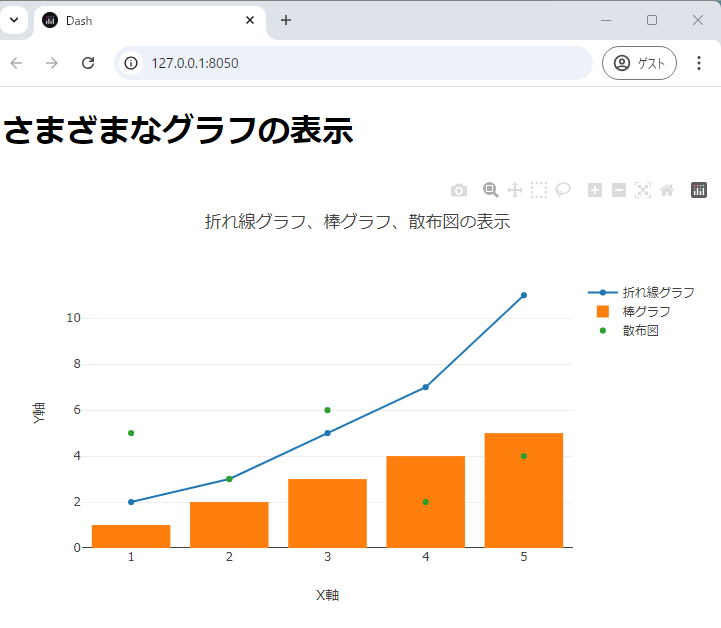
Task: Click the browser forward arrow
Action: 52,63
